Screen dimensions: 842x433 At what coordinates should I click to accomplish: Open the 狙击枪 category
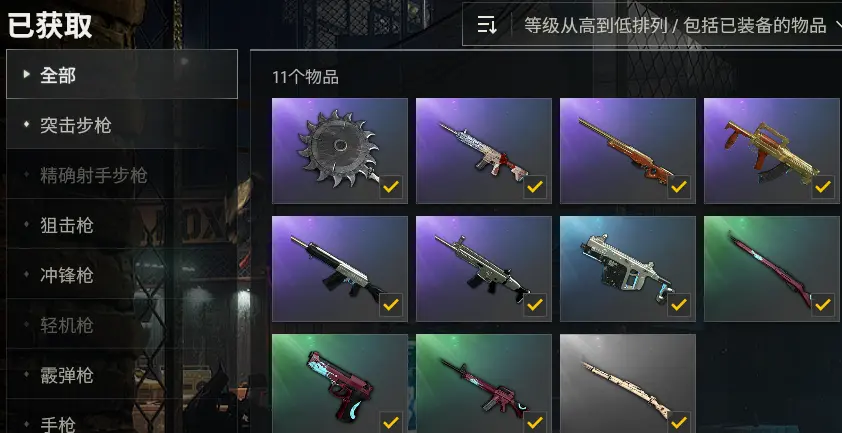pos(122,225)
